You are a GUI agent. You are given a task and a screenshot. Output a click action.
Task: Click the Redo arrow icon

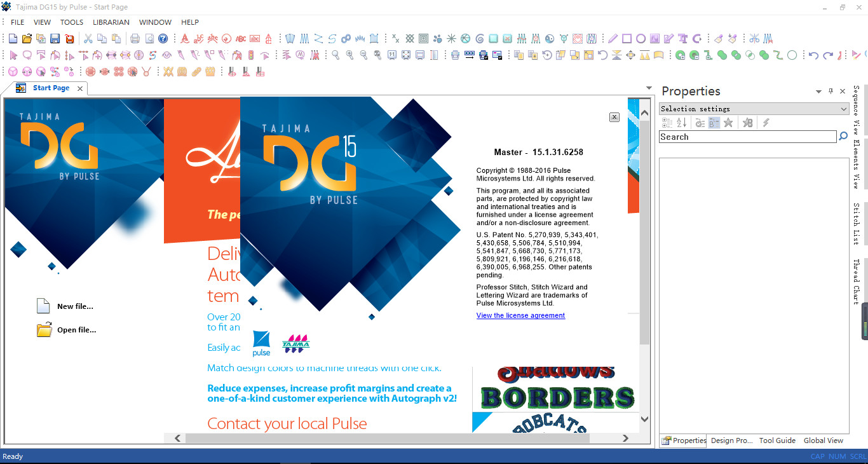pos(827,55)
